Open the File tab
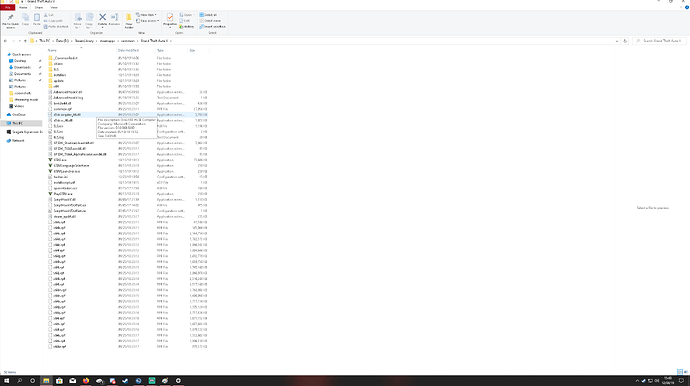 pos(7,7)
